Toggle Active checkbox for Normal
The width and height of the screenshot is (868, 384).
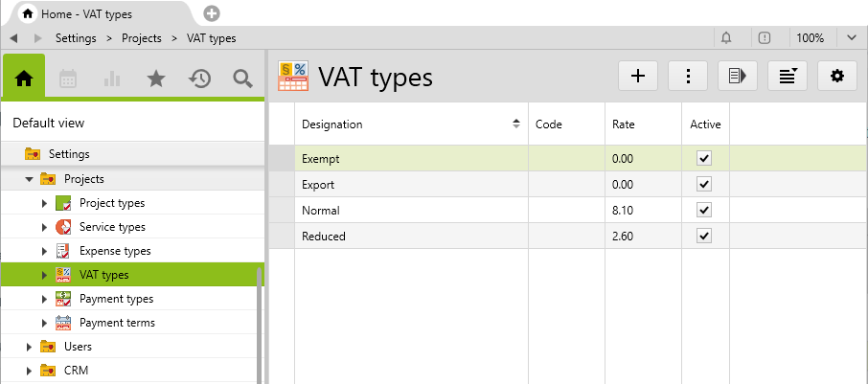[704, 210]
